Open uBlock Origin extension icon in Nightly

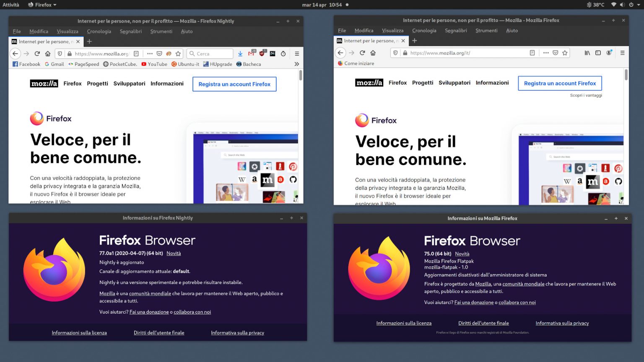tap(262, 53)
